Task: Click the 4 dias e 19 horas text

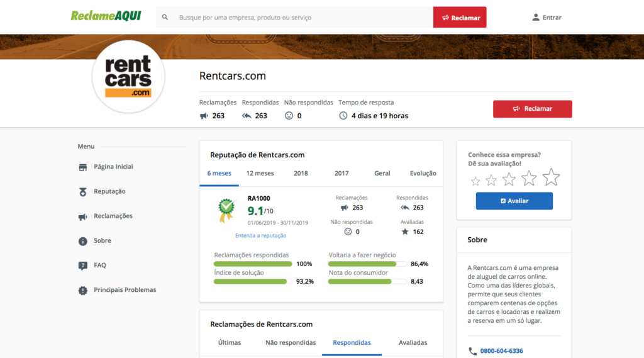Action: pyautogui.click(x=379, y=116)
